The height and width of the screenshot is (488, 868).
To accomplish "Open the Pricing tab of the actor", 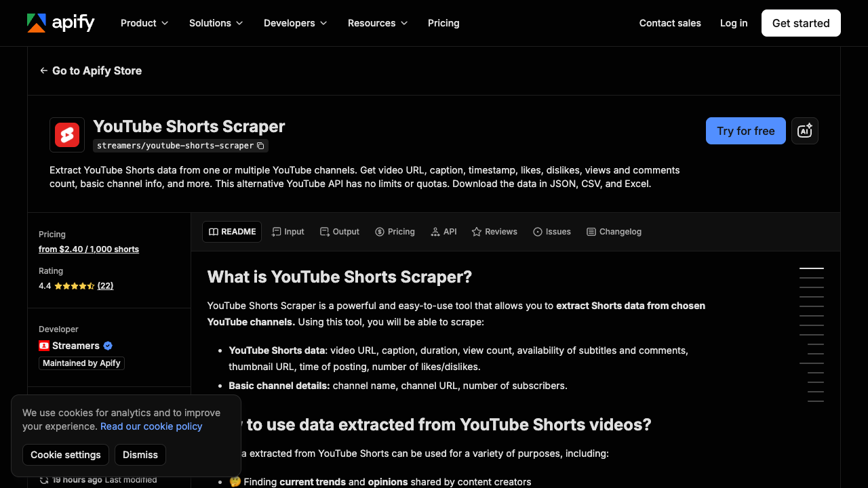I will 395,232.
